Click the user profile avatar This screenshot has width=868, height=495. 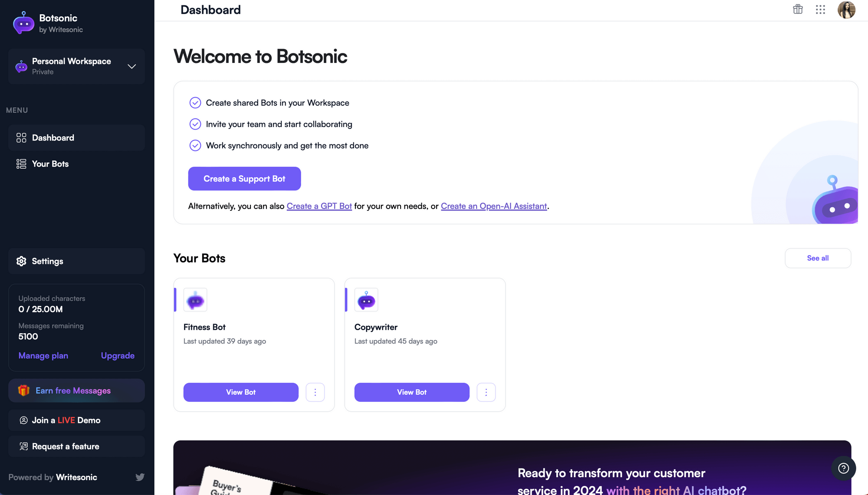[846, 10]
